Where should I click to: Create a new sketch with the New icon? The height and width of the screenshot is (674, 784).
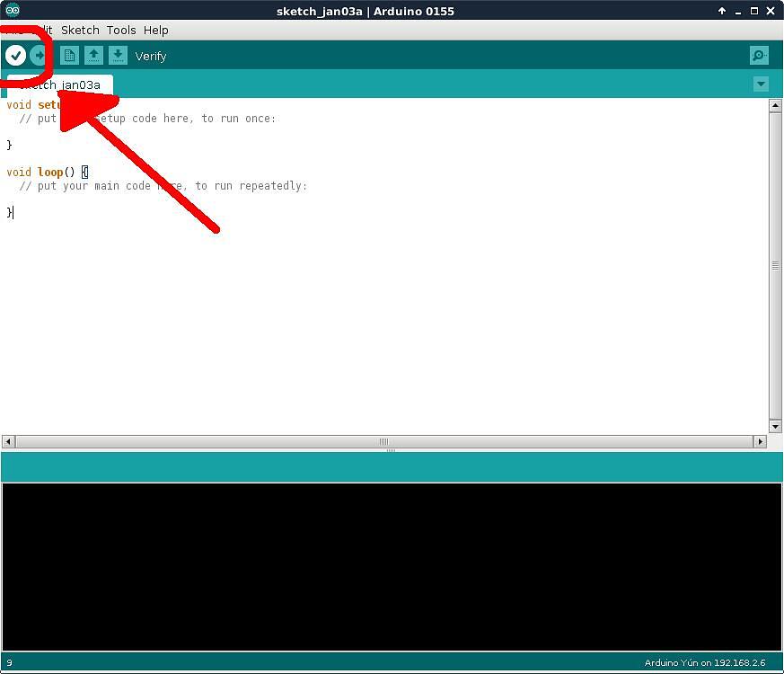[x=69, y=55]
